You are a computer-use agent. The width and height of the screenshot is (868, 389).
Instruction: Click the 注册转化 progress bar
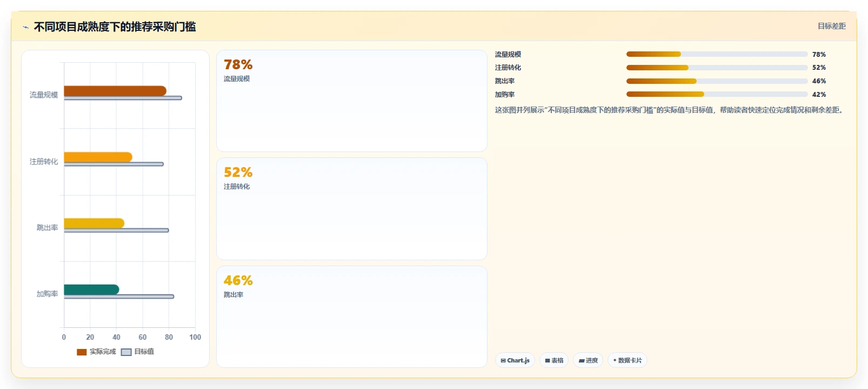(717, 68)
